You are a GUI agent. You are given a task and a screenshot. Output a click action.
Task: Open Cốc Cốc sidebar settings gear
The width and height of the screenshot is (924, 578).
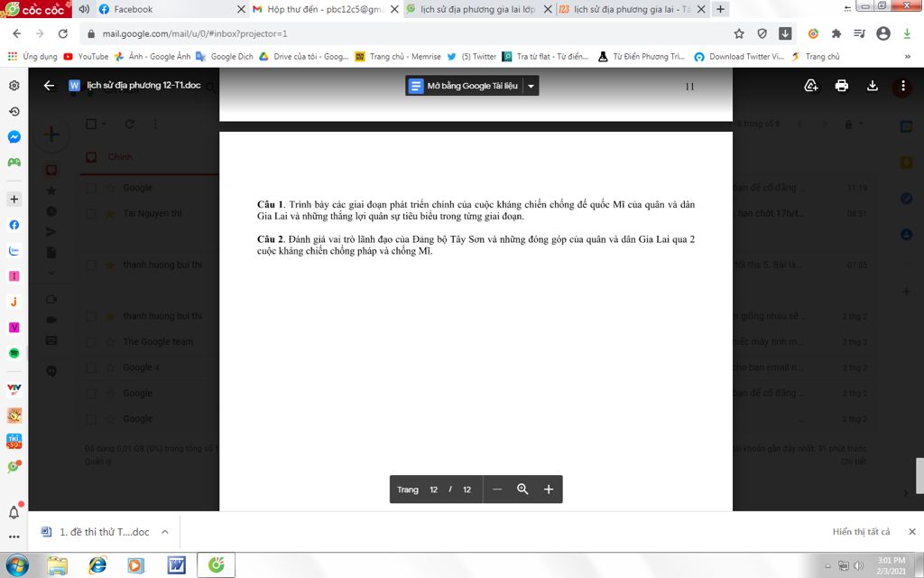coord(14,86)
